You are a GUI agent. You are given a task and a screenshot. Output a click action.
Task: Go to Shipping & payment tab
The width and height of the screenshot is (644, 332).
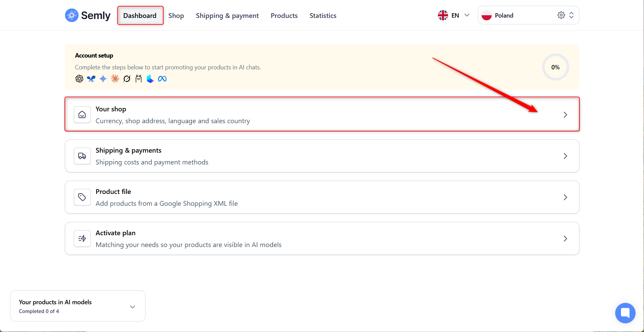click(227, 16)
